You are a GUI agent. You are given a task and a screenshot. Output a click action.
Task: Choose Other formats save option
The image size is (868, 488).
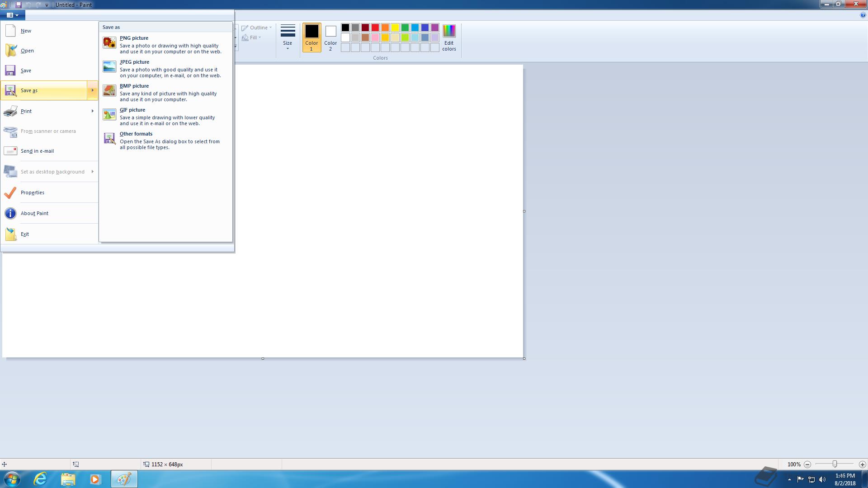click(x=165, y=140)
